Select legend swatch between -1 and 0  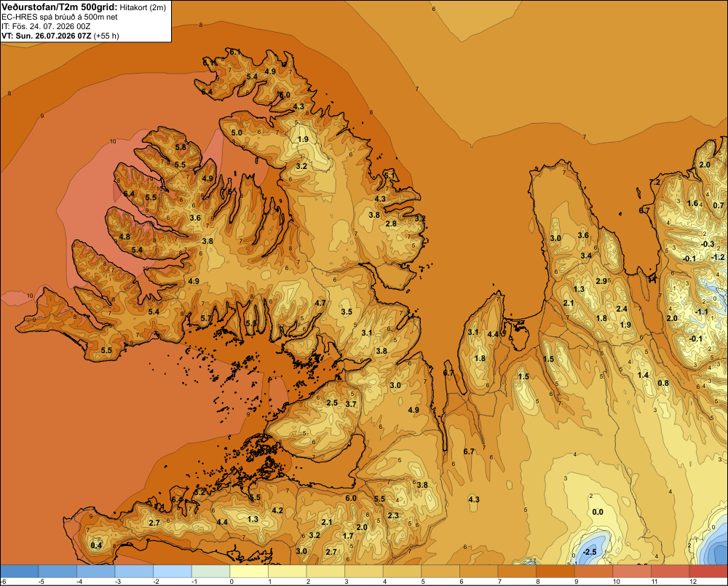pos(211,571)
